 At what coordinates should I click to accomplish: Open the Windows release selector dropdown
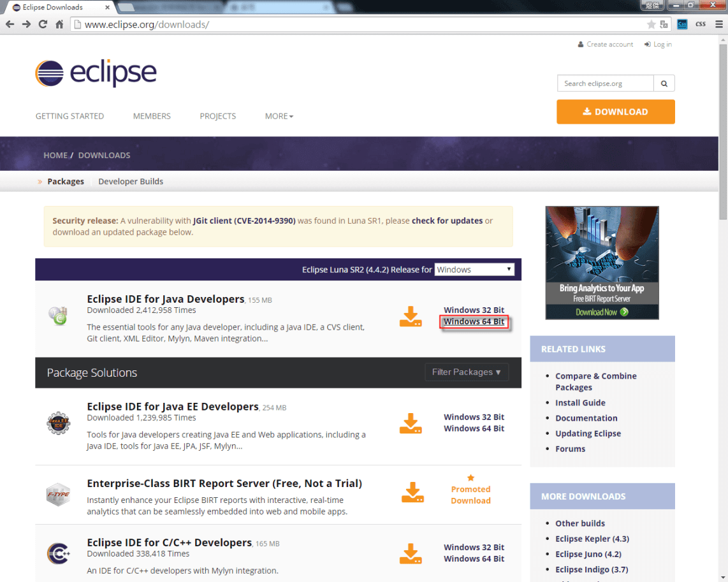coord(474,269)
